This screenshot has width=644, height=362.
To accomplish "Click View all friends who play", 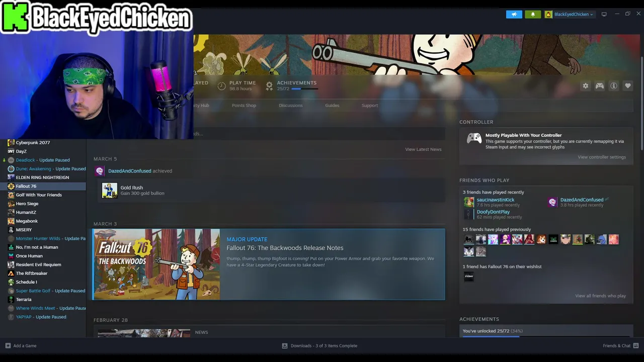I will tap(601, 296).
